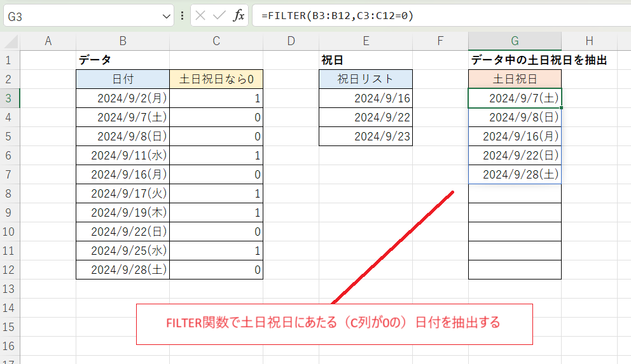631x364 pixels.
Task: Click cell C3 containing value 1
Action: click(x=216, y=98)
